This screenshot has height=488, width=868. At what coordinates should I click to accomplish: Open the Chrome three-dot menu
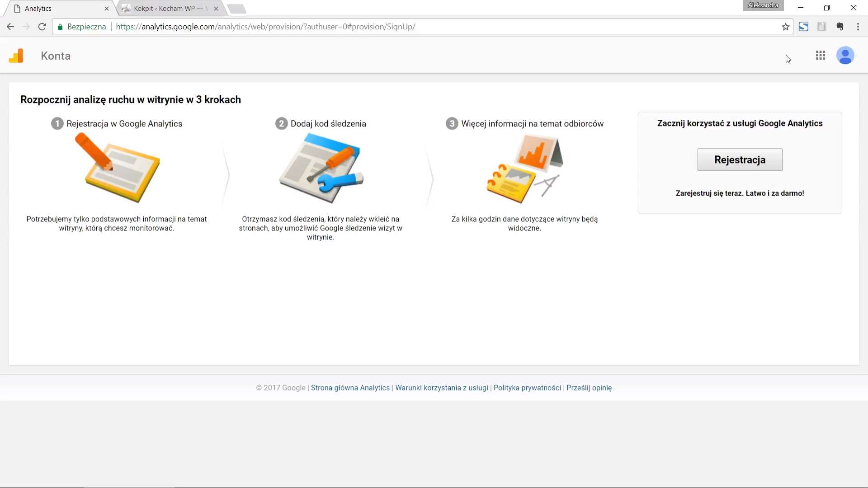858,27
